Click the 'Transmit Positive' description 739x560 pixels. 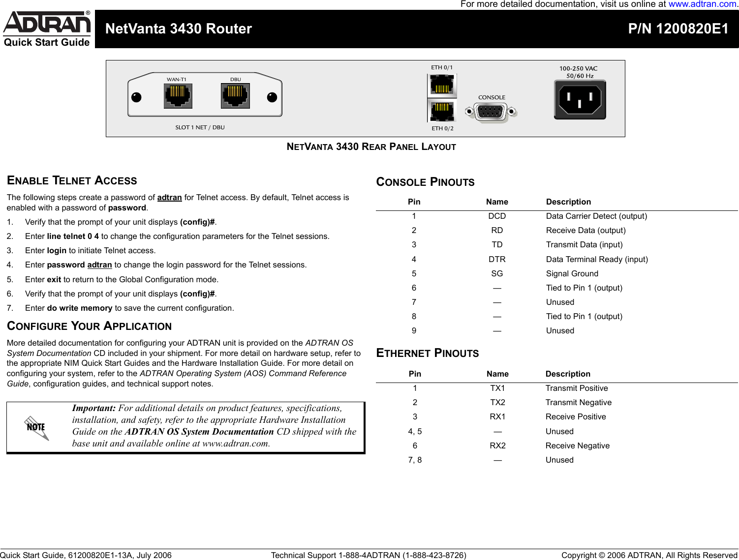click(x=577, y=388)
